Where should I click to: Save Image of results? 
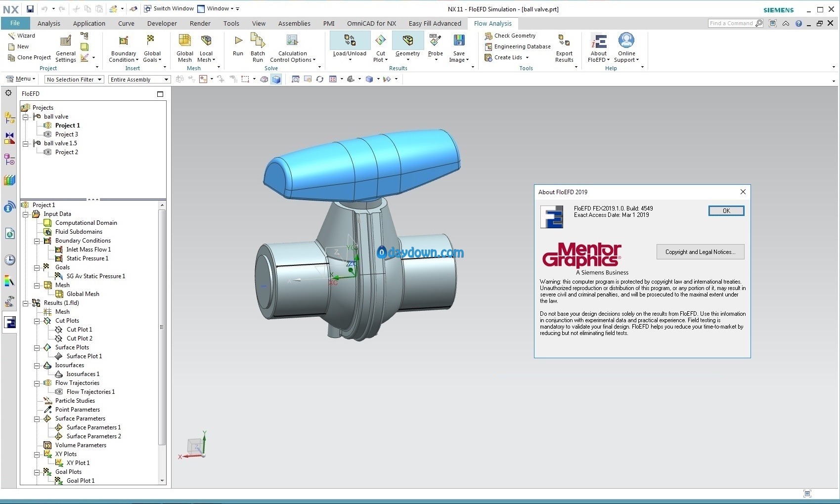pos(459,48)
